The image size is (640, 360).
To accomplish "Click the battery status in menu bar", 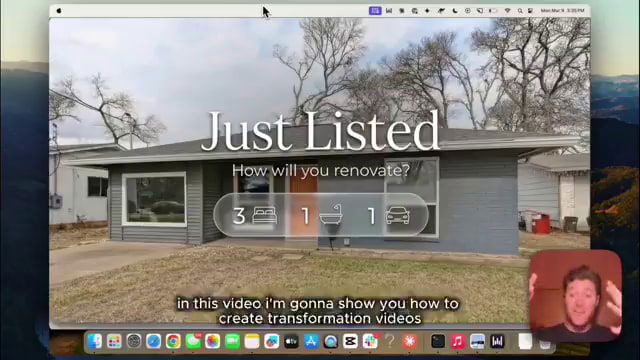I will click(x=493, y=11).
